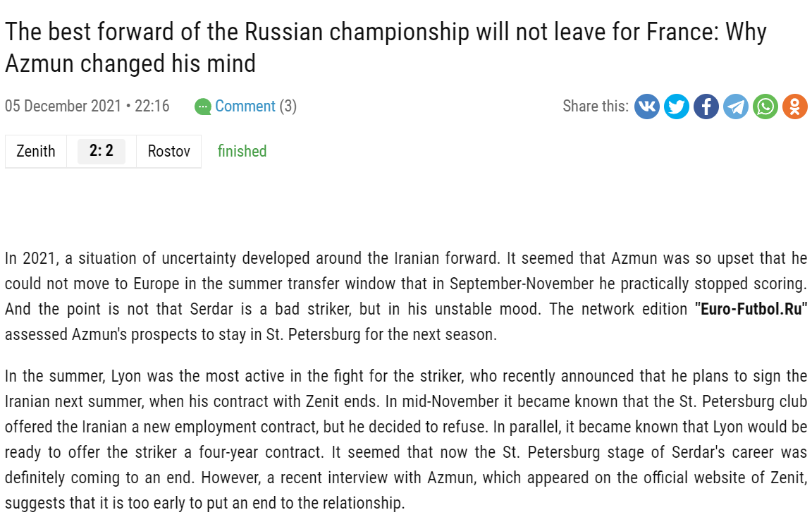This screenshot has height=522, width=812.
Task: Click the 'Share this:' label
Action: point(595,107)
